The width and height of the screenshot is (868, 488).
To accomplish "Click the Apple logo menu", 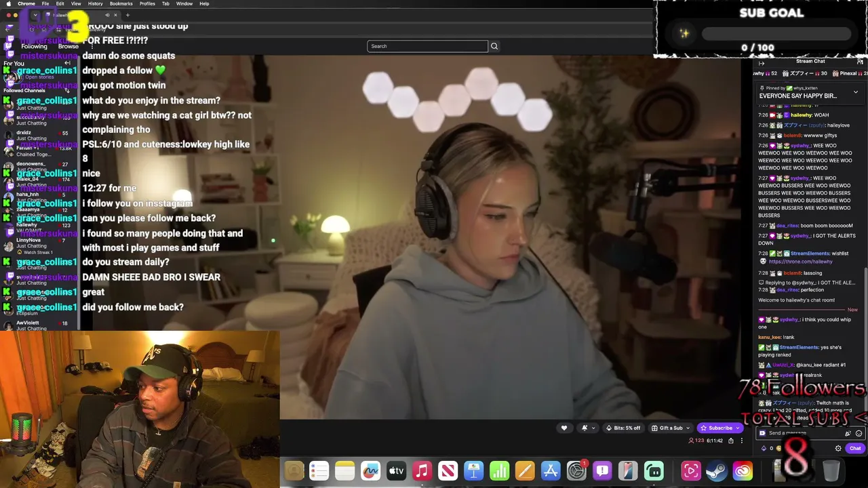I will (x=8, y=3).
